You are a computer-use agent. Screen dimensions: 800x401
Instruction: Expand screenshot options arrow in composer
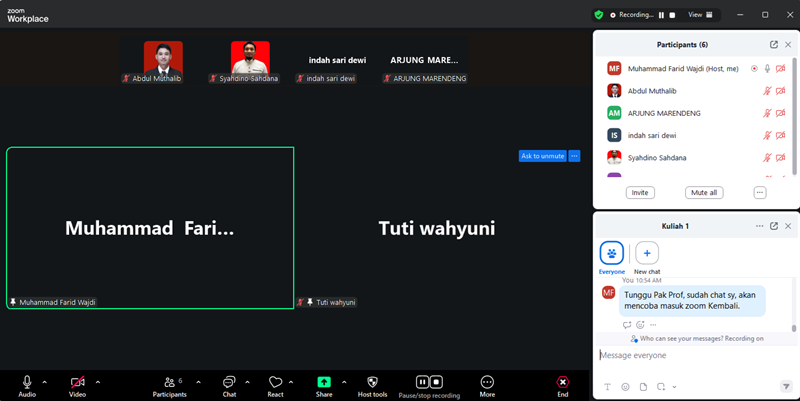point(674,387)
